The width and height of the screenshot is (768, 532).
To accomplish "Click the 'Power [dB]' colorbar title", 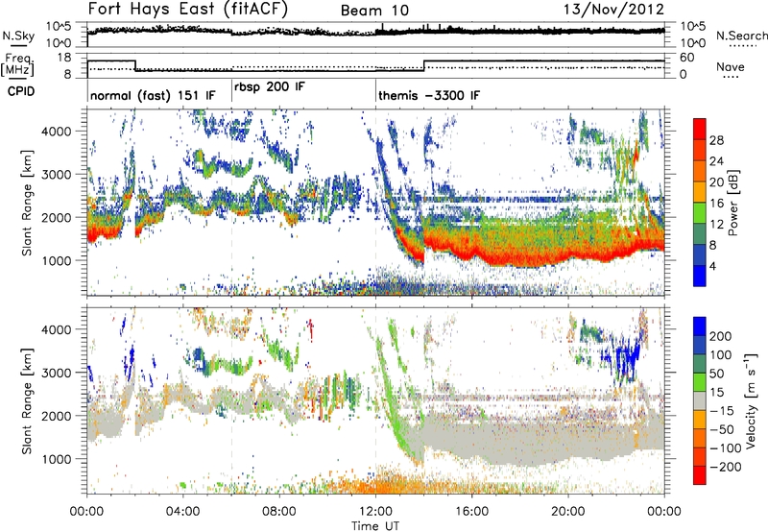I will [732, 203].
